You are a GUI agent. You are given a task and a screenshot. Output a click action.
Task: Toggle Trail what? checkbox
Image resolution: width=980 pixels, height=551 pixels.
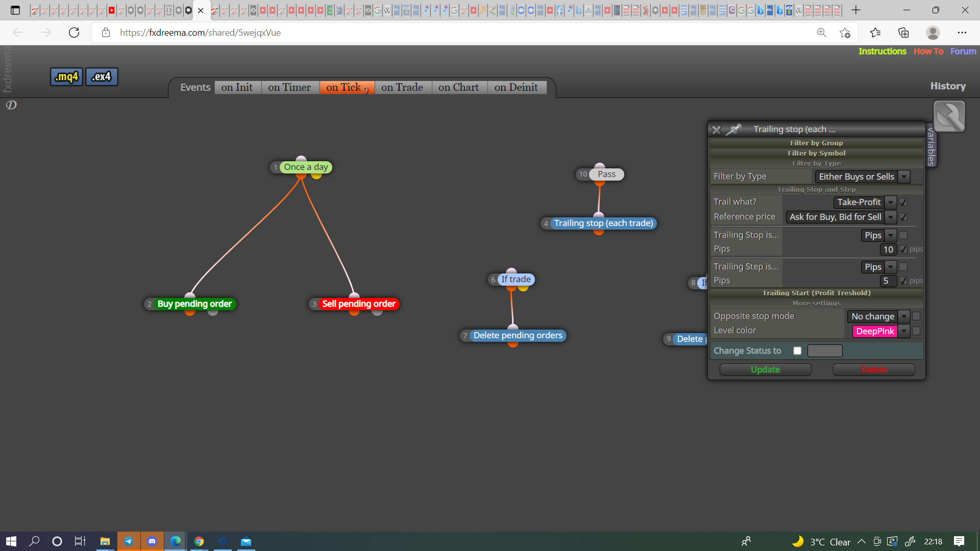click(x=903, y=203)
